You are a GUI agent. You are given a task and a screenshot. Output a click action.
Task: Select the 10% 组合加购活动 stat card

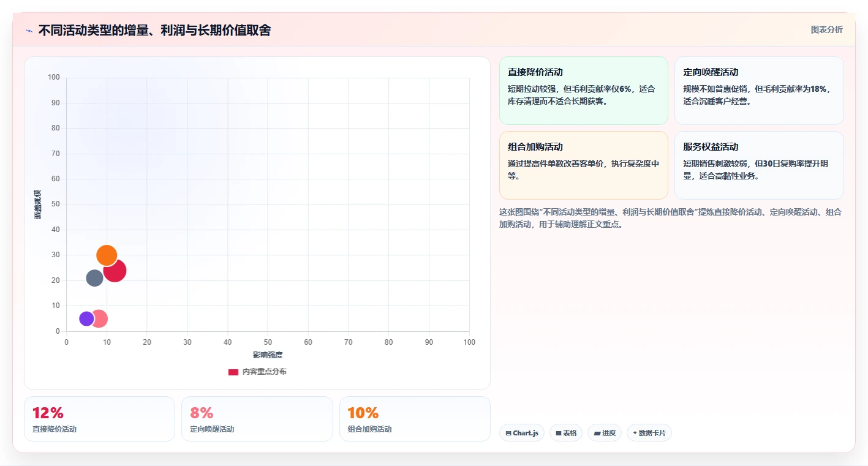click(x=415, y=419)
